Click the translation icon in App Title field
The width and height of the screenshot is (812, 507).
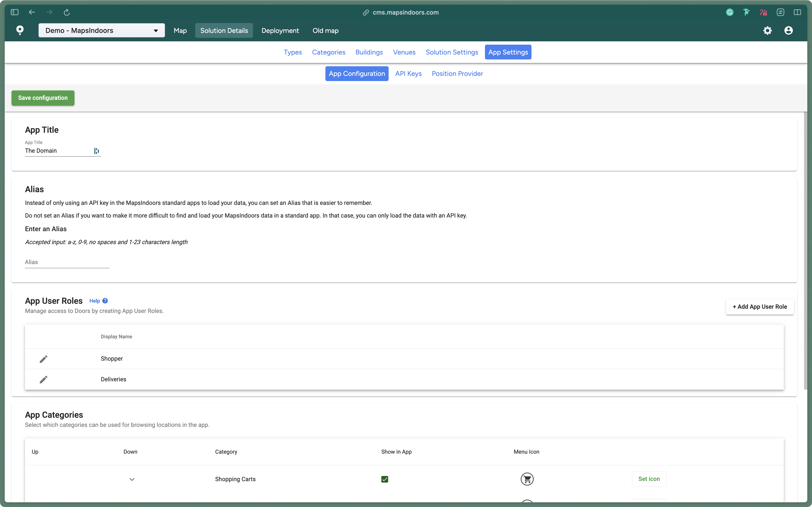(x=97, y=151)
